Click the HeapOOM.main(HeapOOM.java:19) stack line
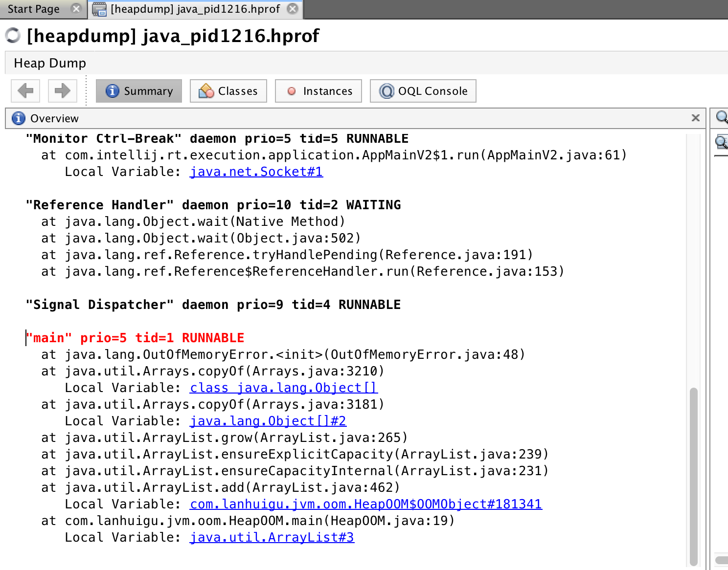Screen dimensions: 728x570 point(248,521)
